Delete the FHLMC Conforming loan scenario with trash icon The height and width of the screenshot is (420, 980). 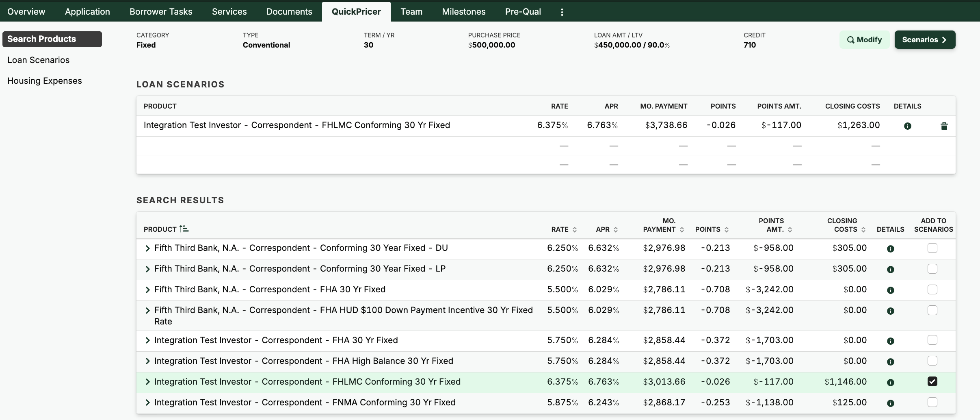(x=944, y=126)
